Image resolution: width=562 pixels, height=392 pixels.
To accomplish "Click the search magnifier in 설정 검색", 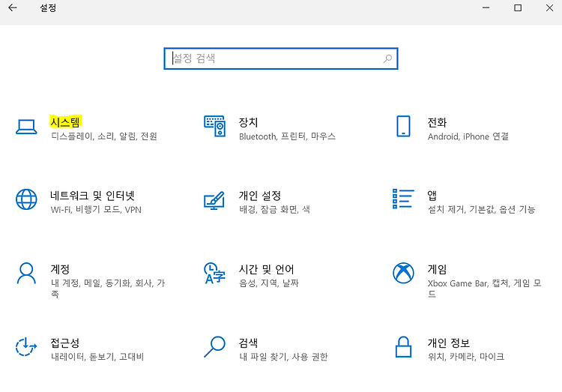I will coord(387,58).
